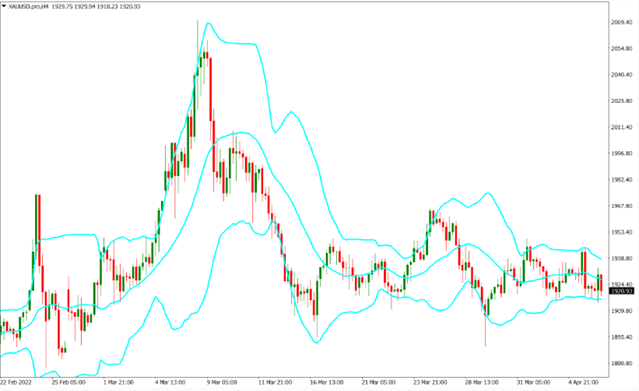Click the last red candle at chart's right edge
This screenshot has width=639, height=391.
601,283
